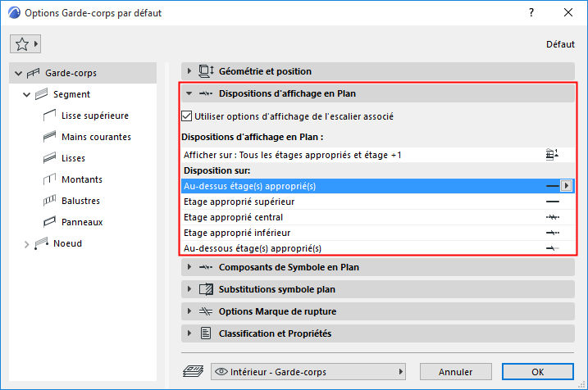Click the Panneaux tree icon
Image resolution: width=588 pixels, height=390 pixels.
[x=48, y=222]
